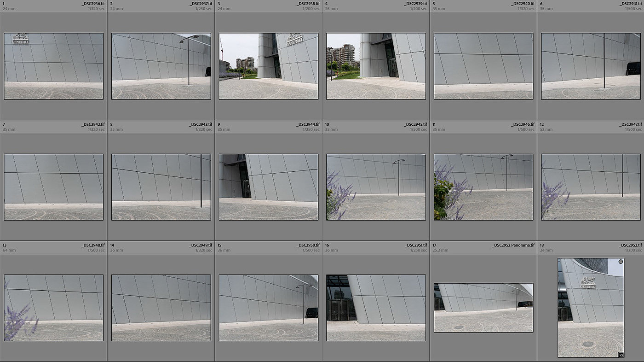Screen dimensions: 644x362
Task: Click the file name _DSC2943.tif
Action: pos(201,124)
